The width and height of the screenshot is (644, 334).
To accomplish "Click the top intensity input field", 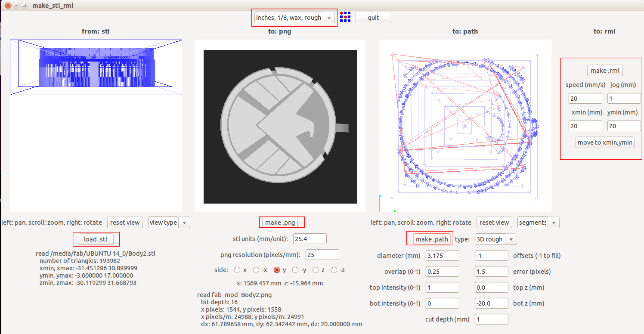I will (443, 288).
